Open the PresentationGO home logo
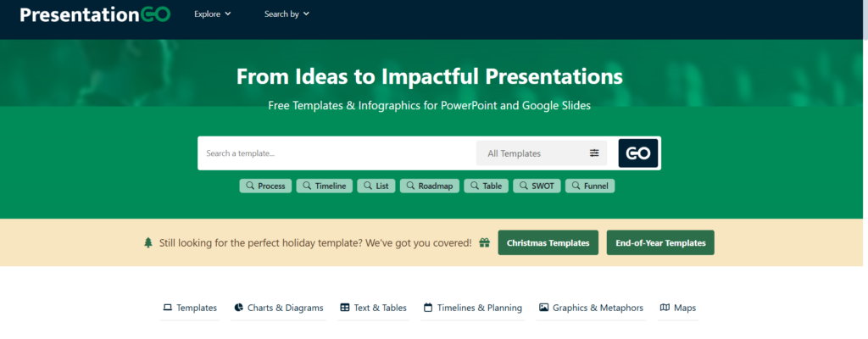Viewport: 868px width, 339px height. [95, 14]
